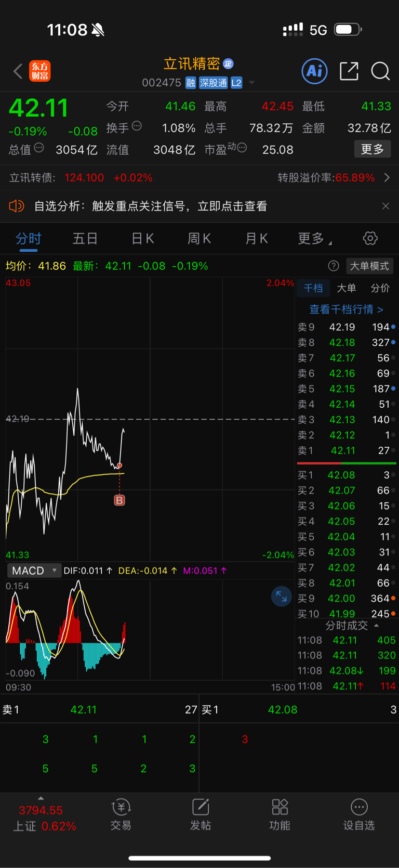Screen dimensions: 399x868
Task: Tap the 立讯精密 stock title
Action: coord(192,64)
